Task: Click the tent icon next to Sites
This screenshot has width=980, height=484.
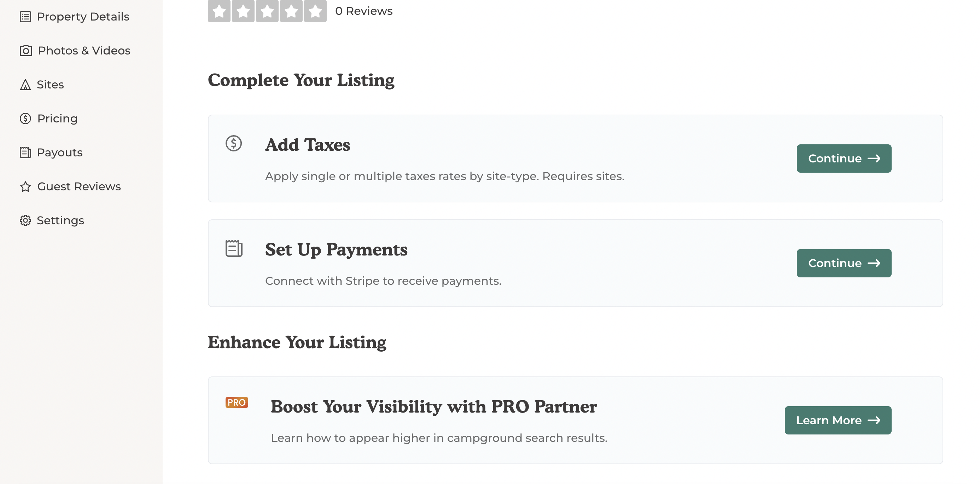Action: (x=25, y=85)
